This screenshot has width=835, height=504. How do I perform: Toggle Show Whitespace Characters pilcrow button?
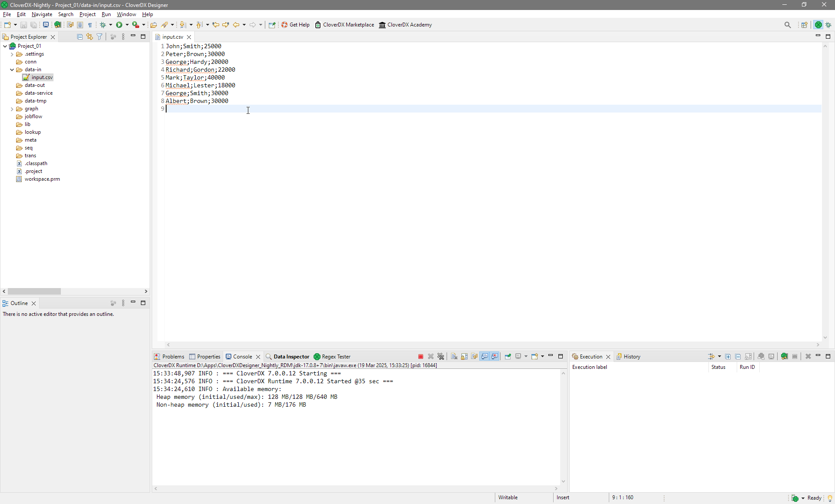tap(90, 25)
